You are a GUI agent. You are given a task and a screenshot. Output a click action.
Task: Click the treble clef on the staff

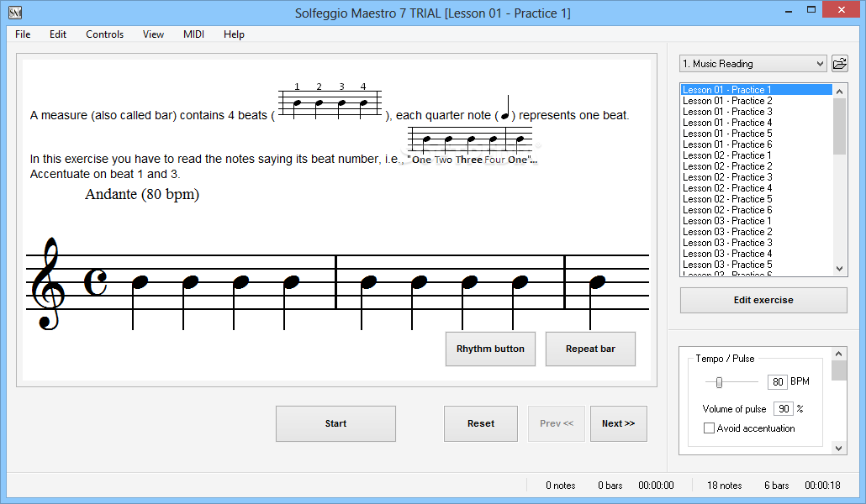tap(47, 284)
